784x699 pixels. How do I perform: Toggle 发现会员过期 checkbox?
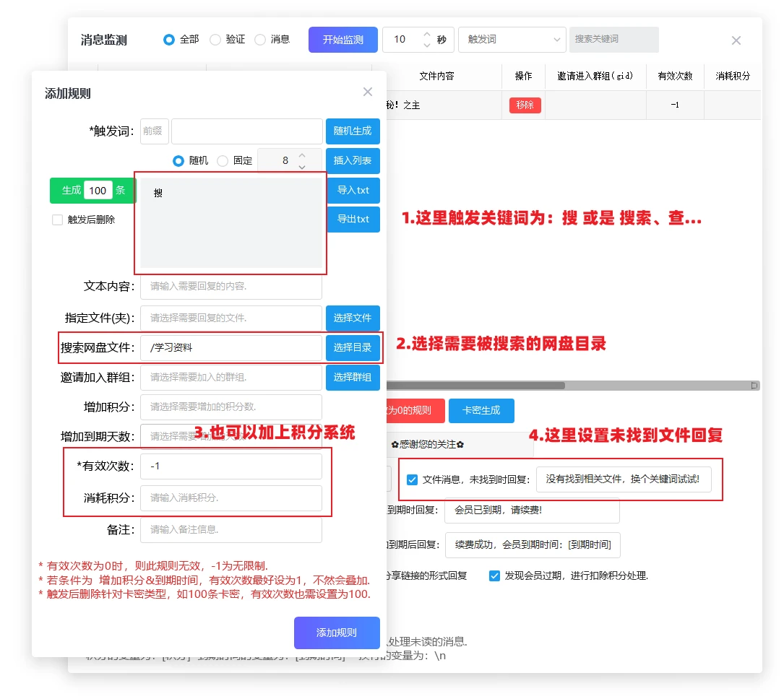click(495, 576)
